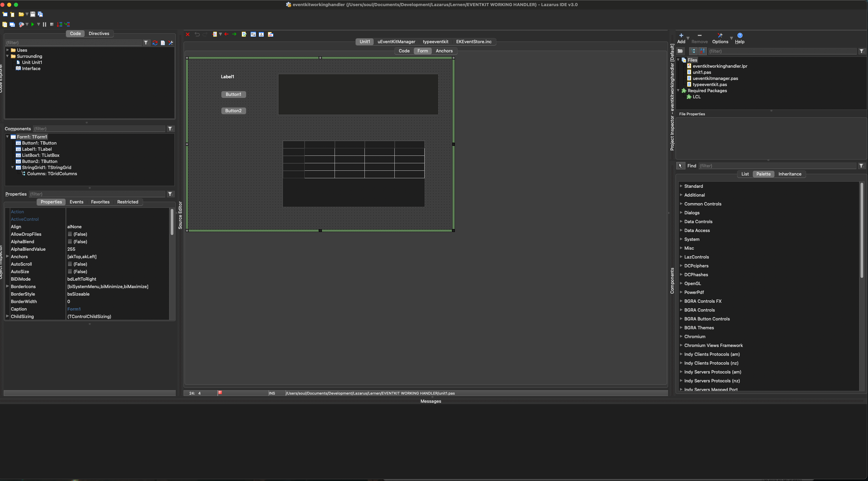Open the Events tab in Object Inspector
This screenshot has width=868, height=481.
76,202
